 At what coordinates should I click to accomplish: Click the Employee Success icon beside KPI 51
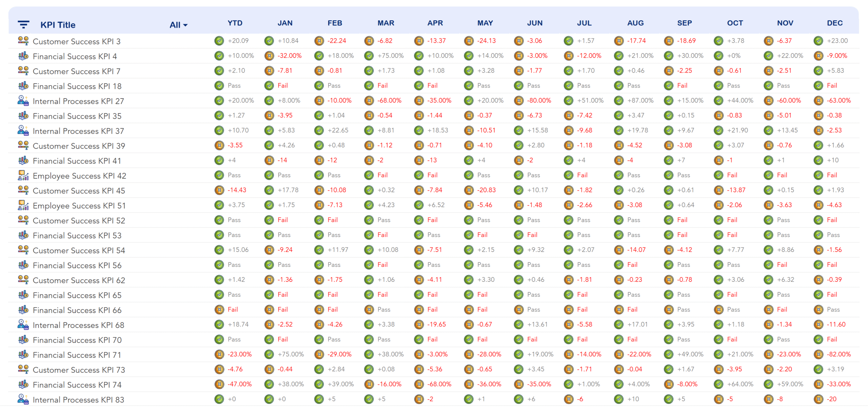pos(23,205)
